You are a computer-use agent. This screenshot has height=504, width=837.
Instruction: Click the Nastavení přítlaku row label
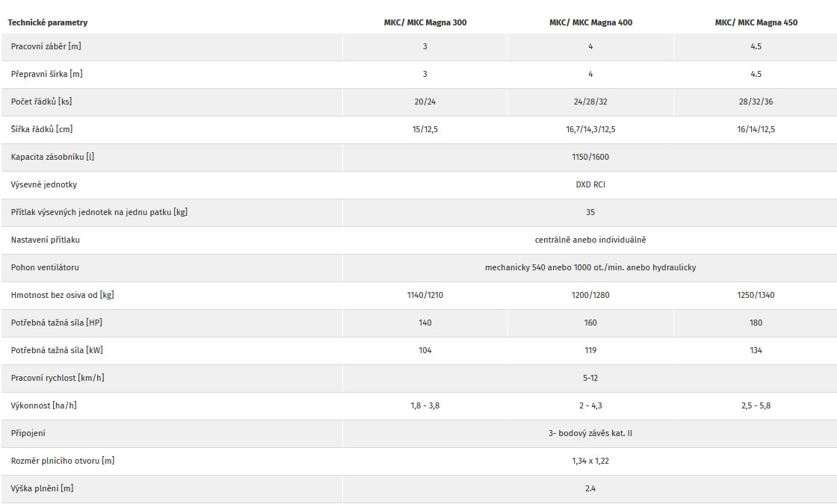click(46, 240)
